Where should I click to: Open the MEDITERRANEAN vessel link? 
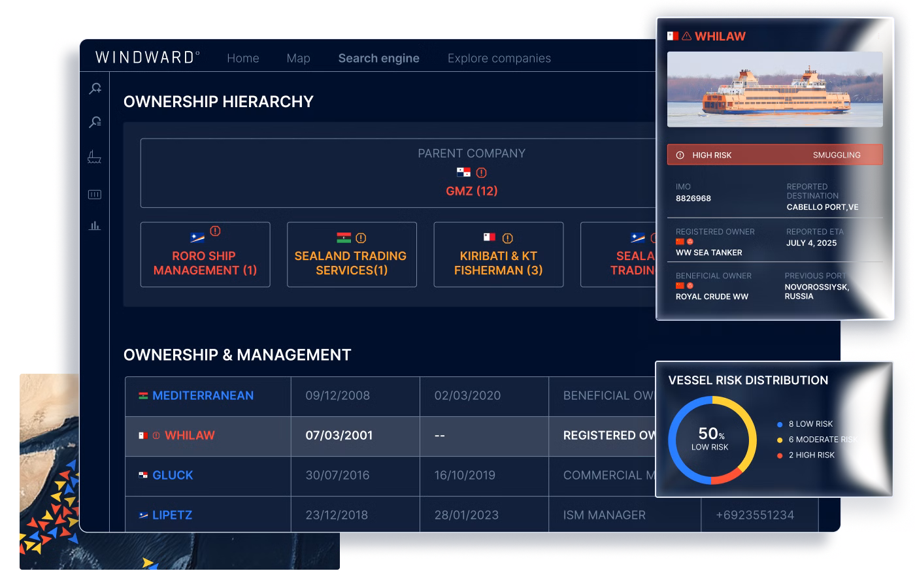coord(203,395)
